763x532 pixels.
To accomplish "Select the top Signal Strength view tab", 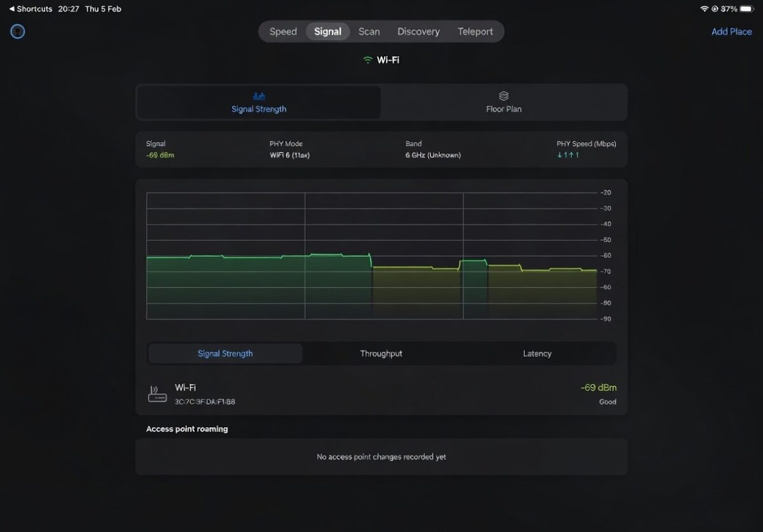I will tap(259, 102).
